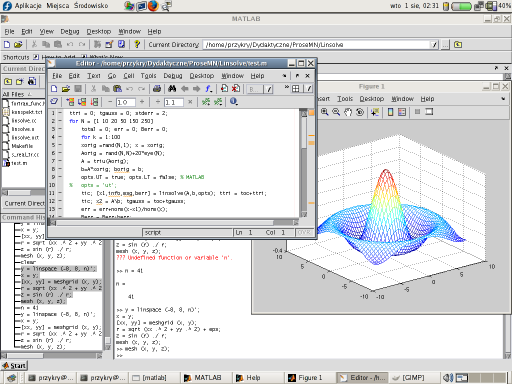Viewport: 512px width, 384px height.
Task: Click Zoom In icon in Figure 1 toolbar
Action: coord(324,112)
